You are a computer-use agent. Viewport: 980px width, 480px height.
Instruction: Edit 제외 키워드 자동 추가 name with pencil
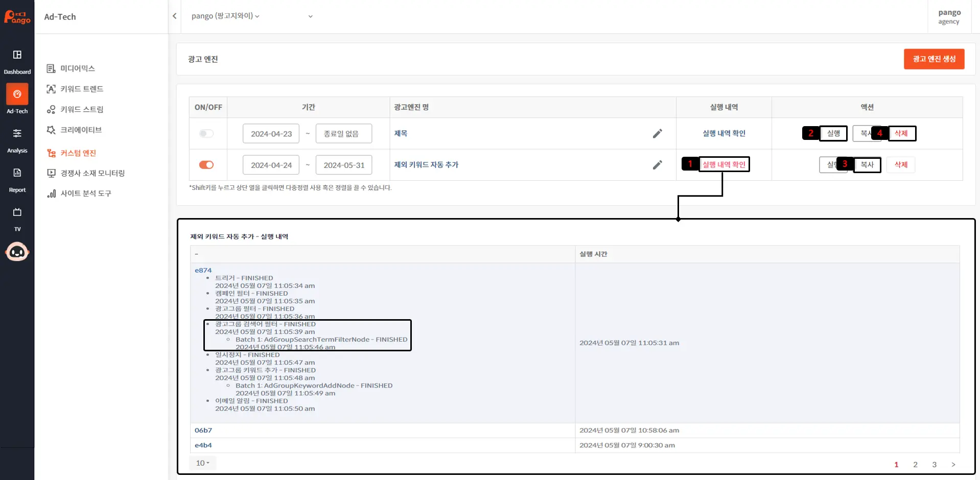click(657, 165)
